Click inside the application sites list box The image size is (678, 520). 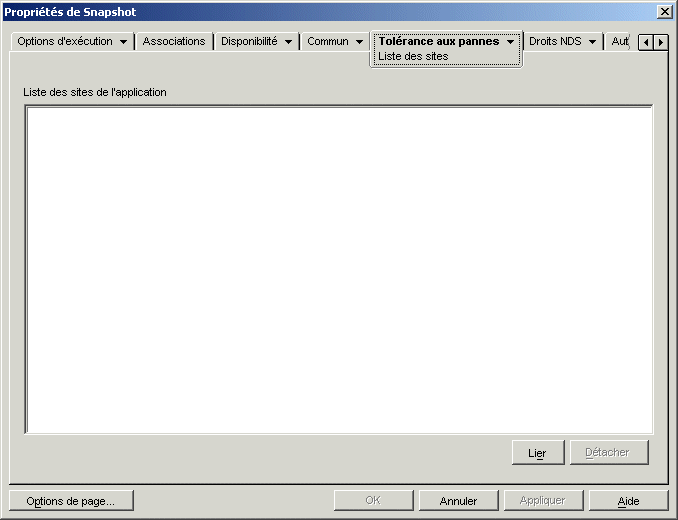(x=339, y=269)
